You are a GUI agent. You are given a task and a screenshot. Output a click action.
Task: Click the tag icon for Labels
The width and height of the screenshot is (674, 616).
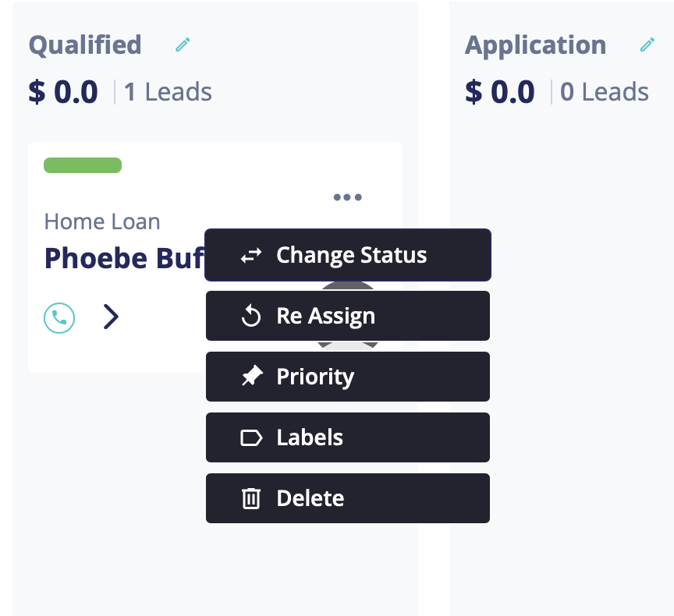click(x=251, y=437)
